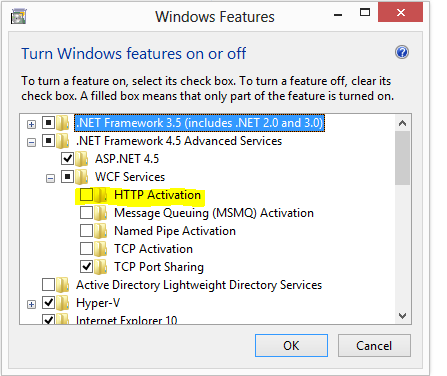Select "Message Queuing (MSMQ) Activation" label
Image resolution: width=447 pixels, height=376 pixels.
coord(214,213)
